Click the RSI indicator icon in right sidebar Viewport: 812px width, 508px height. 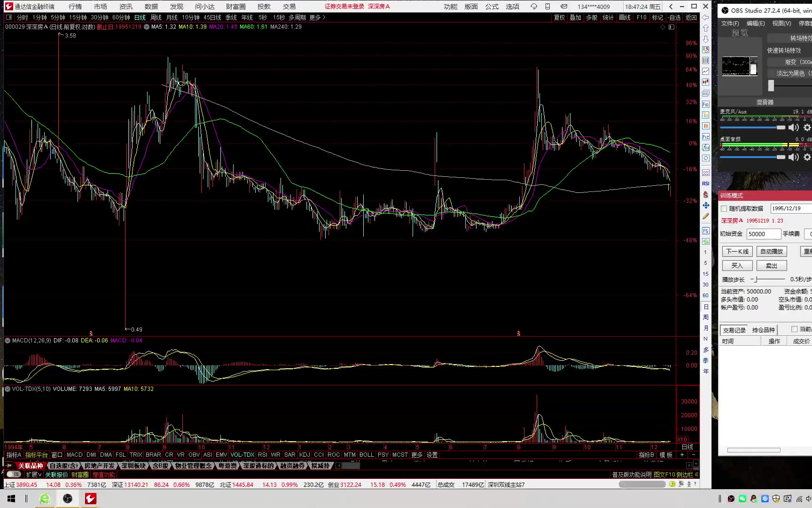coord(705,183)
